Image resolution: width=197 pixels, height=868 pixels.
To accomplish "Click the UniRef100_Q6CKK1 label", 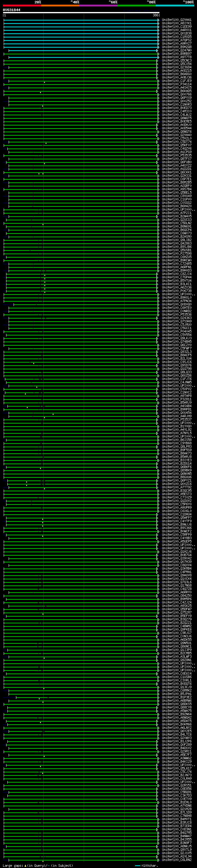I will coord(176,172).
